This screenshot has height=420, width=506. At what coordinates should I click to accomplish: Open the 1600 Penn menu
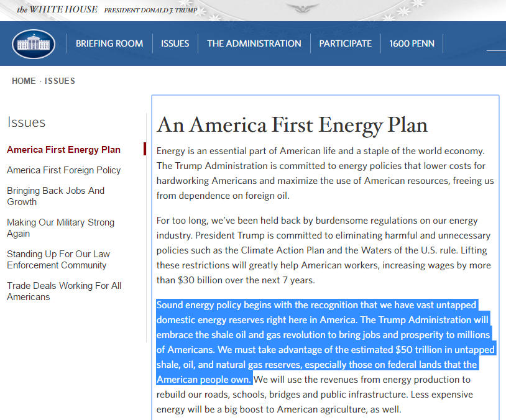click(412, 43)
